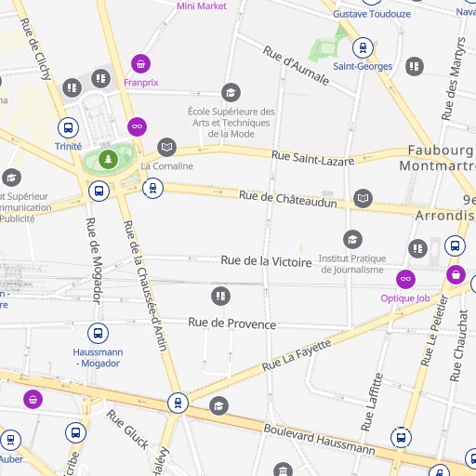Viewport: 476px width, 476px height.
Task: Select the Boulevard Haussmann street label
Action: coord(320,440)
